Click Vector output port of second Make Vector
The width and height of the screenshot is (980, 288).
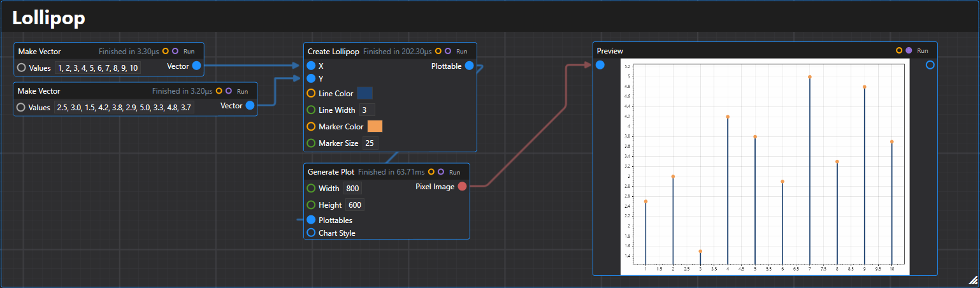pos(250,106)
